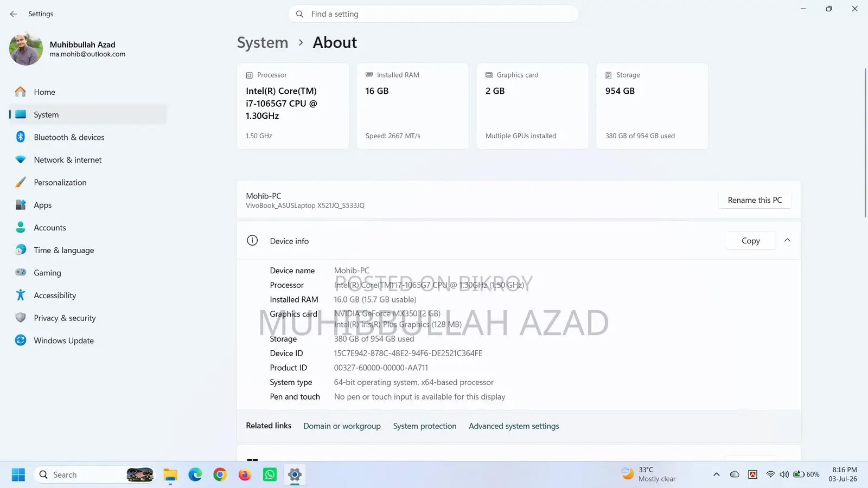
Task: Open Gaming via the controller icon
Action: (21, 273)
